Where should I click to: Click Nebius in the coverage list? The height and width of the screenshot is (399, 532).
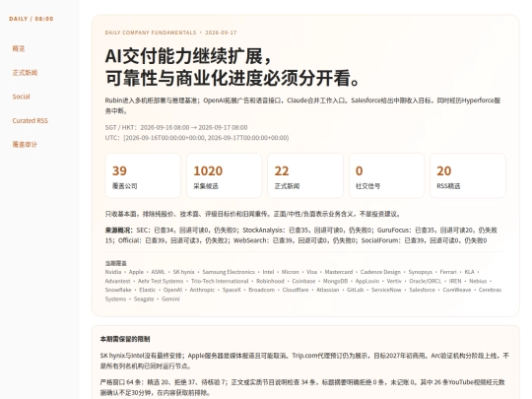click(x=478, y=281)
